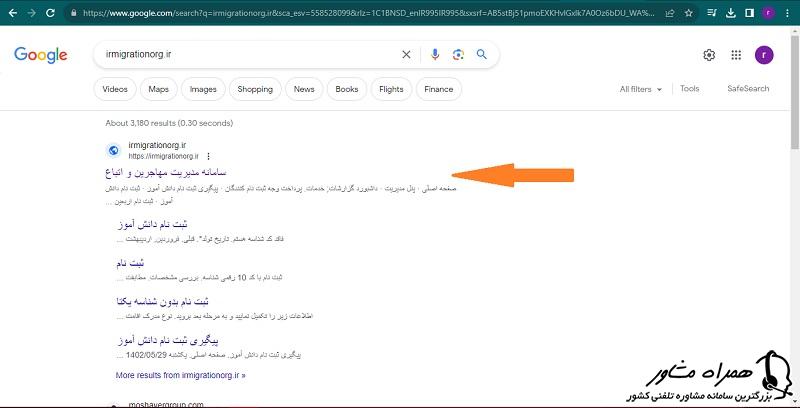Viewport: 800px width, 408px height.
Task: Click the padlock site info icon
Action: pyautogui.click(x=74, y=13)
